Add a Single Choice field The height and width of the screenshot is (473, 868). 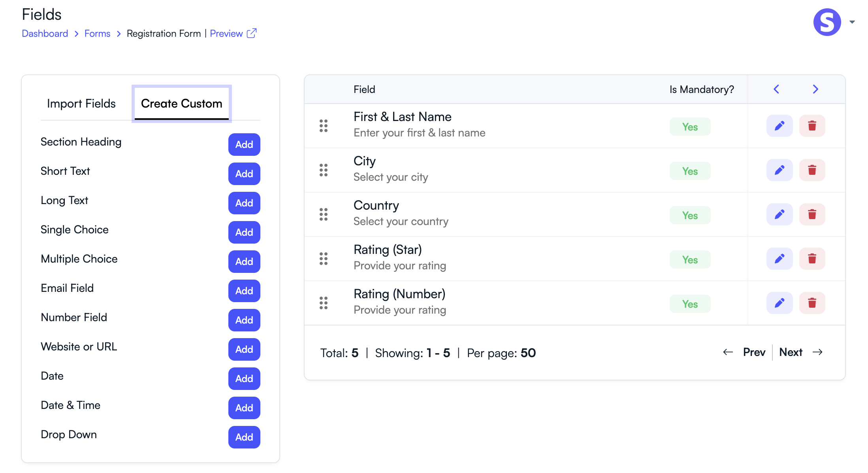click(244, 232)
